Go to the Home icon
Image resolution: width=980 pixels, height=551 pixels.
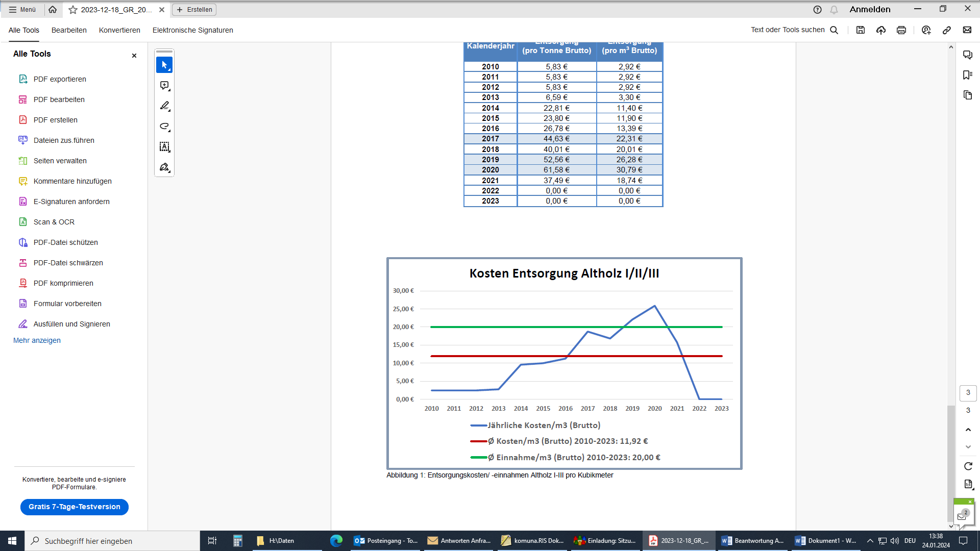pos(53,10)
